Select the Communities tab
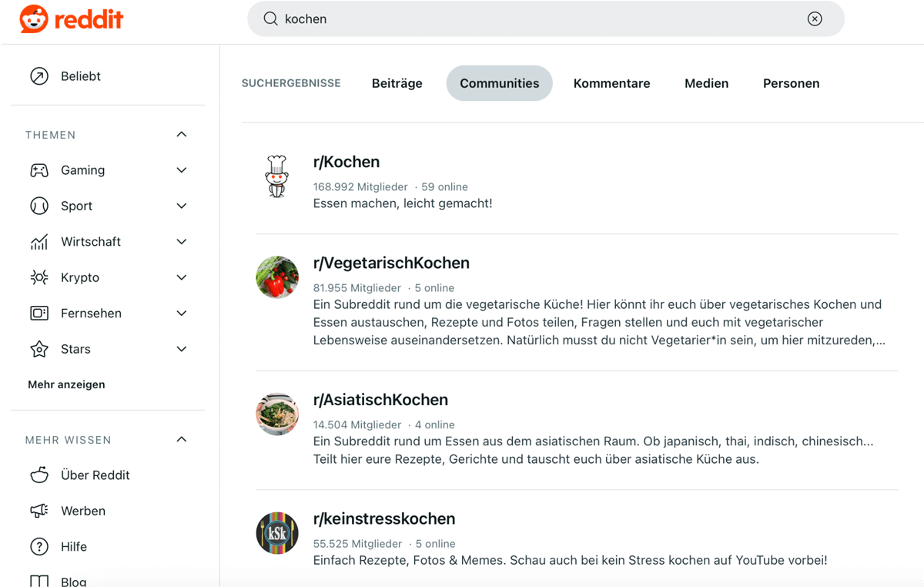924x587 pixels. click(x=500, y=83)
